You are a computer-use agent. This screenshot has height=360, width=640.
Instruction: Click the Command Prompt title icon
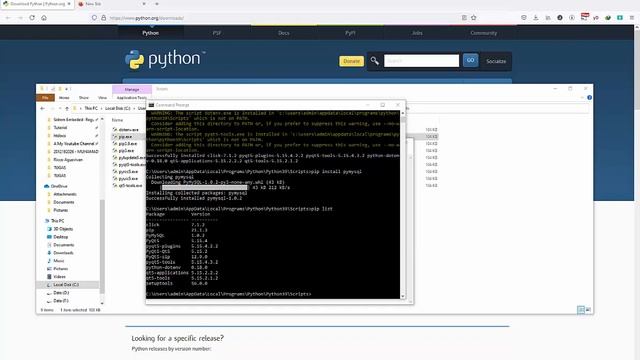(151, 105)
